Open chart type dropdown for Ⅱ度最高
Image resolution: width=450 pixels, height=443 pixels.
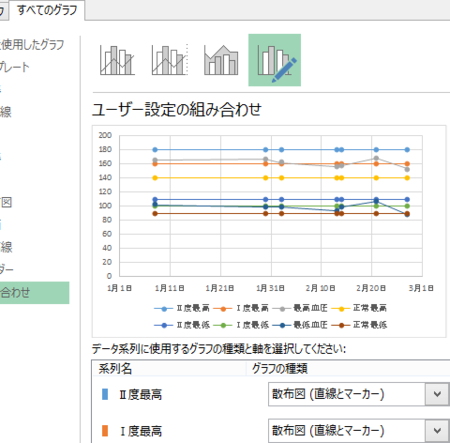point(358,394)
